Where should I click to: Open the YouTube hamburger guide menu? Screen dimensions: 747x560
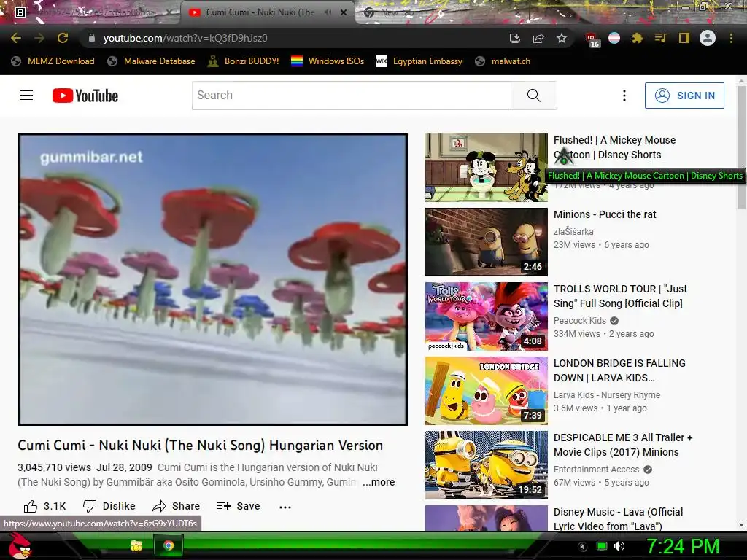tap(26, 96)
